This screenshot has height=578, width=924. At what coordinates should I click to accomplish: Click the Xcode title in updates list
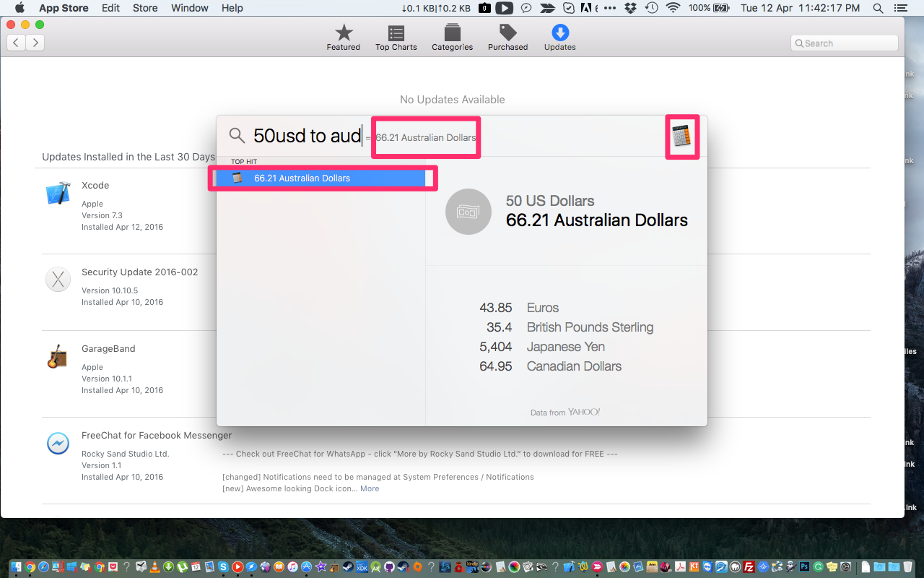point(95,185)
